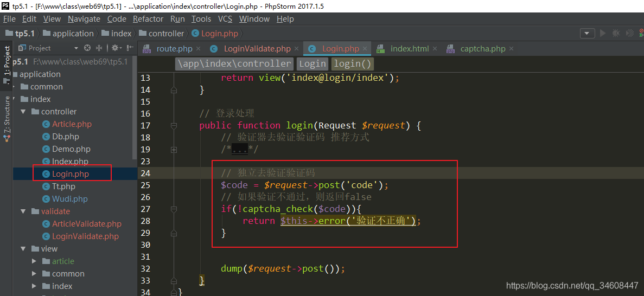This screenshot has height=296, width=644.
Task: Collapse the login function fold marker on line 17
Action: pyautogui.click(x=174, y=126)
